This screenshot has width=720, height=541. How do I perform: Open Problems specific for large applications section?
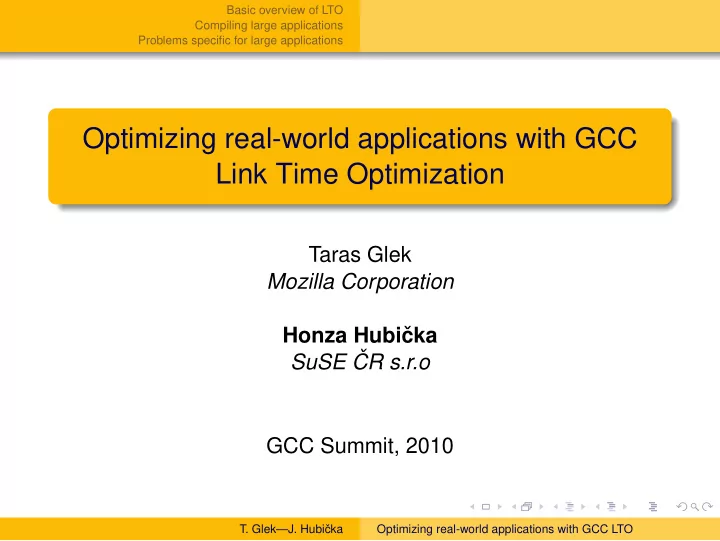(x=241, y=40)
